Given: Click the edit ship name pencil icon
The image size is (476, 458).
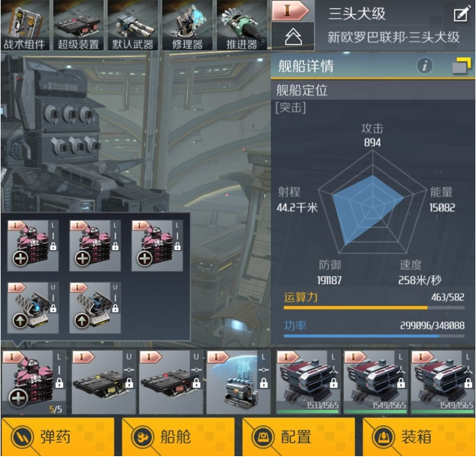Looking at the screenshot, I should 462,14.
